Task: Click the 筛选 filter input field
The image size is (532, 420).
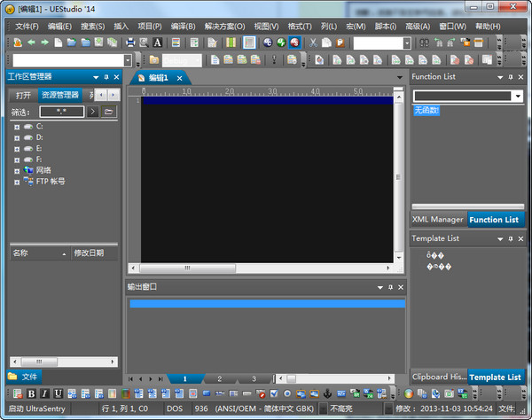Action: [61, 113]
